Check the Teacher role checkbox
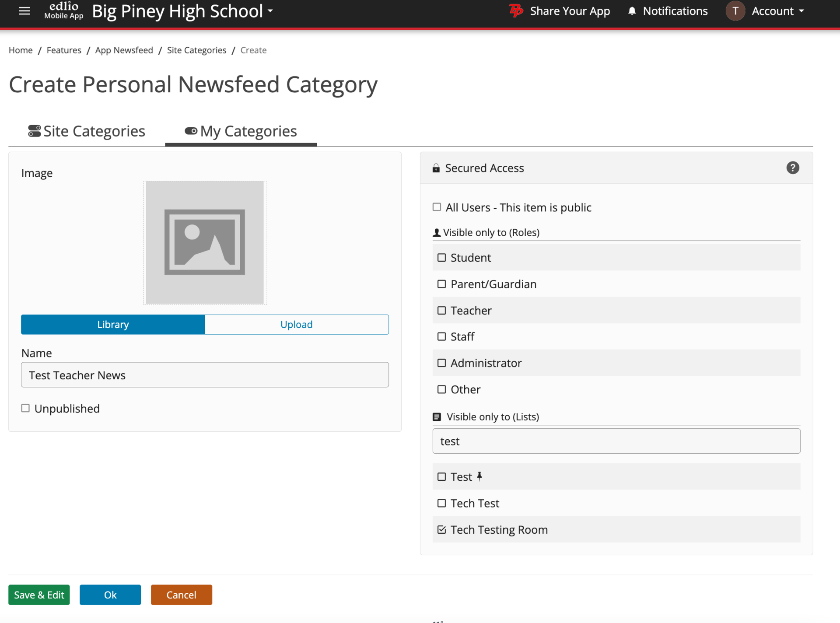The height and width of the screenshot is (623, 840). click(x=441, y=310)
